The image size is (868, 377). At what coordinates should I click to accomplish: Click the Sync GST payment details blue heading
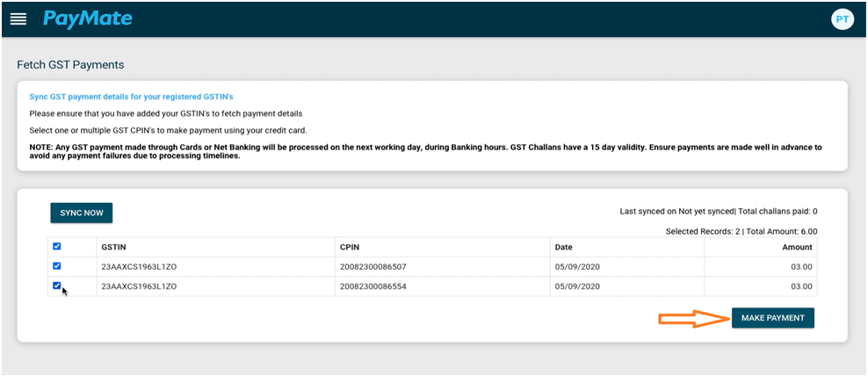(131, 97)
